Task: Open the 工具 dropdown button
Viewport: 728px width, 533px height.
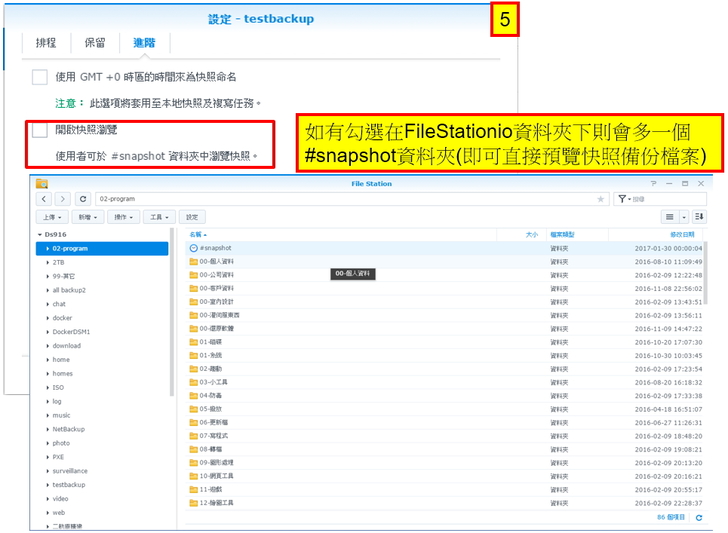Action: [159, 217]
